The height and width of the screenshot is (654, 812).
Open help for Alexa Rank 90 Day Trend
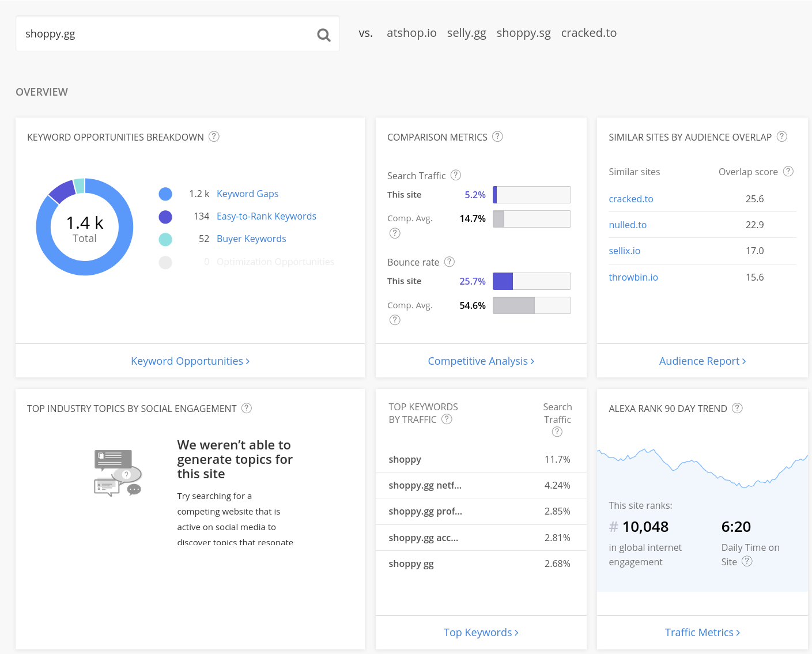[x=737, y=408]
